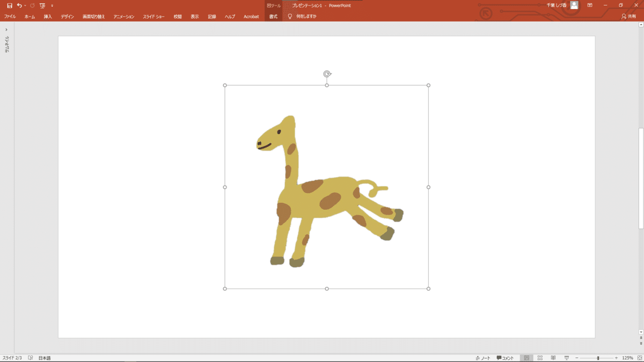
Task: Open the 記録 tab
Action: pos(212,17)
